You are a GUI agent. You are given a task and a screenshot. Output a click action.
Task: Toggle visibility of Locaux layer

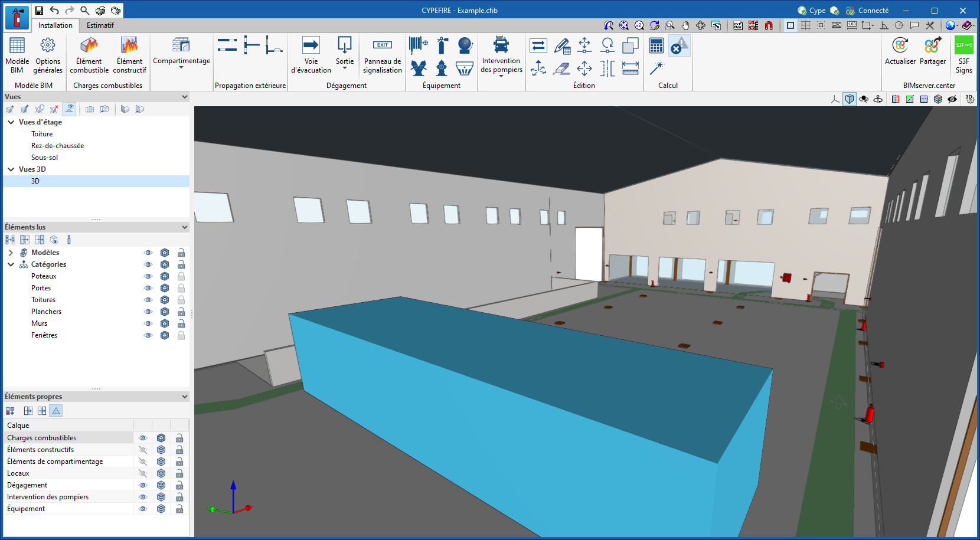point(143,473)
